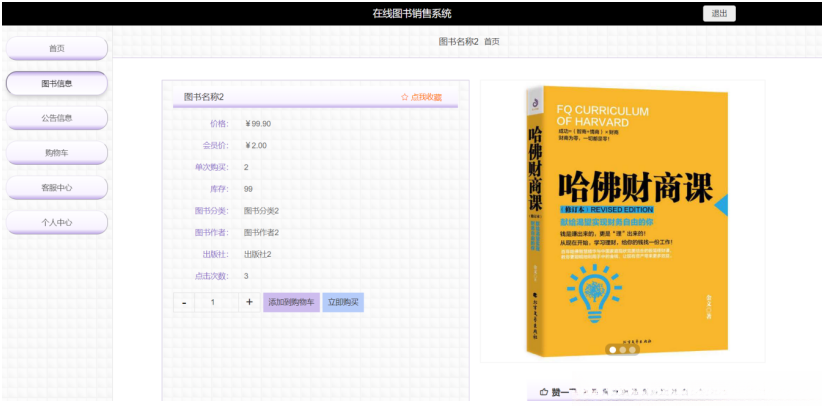Click the 退出 logout button
The width and height of the screenshot is (822, 406).
pos(719,14)
